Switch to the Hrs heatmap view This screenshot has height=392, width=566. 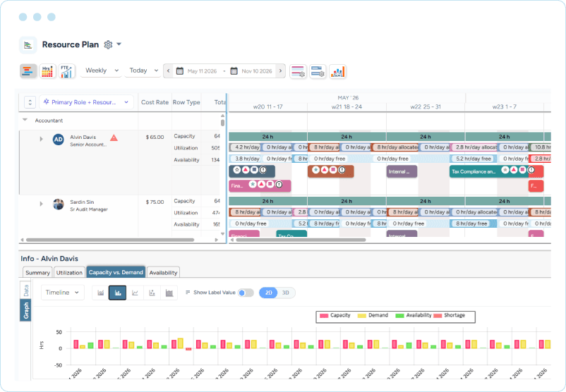tap(48, 71)
